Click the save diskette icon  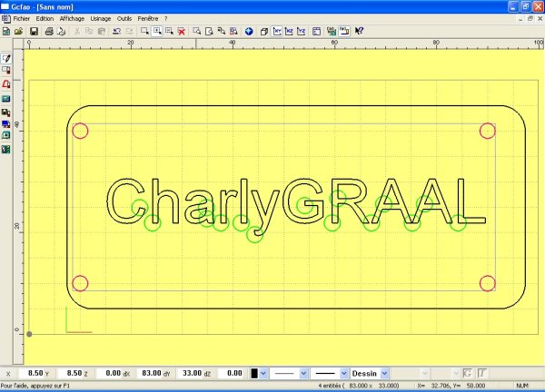tap(34, 32)
